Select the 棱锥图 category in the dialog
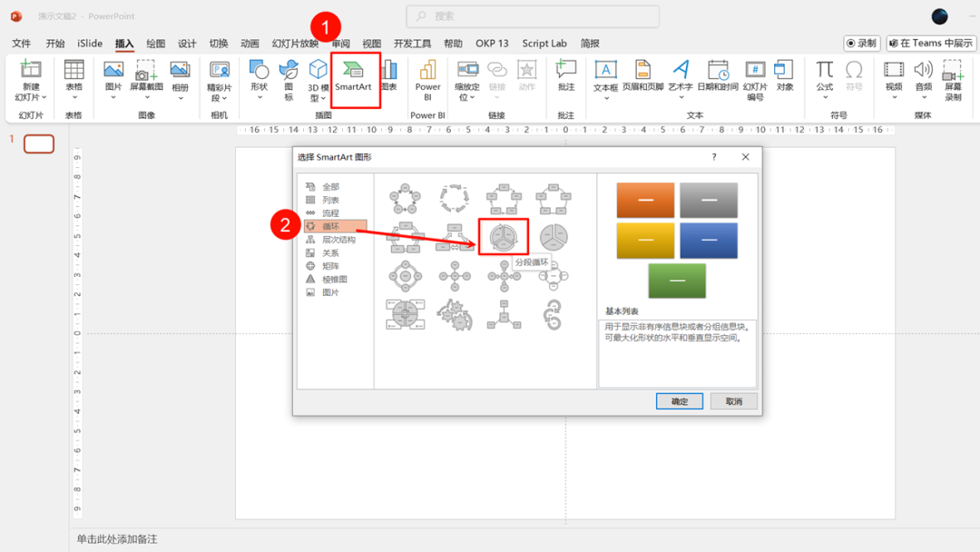The image size is (980, 552). click(334, 280)
